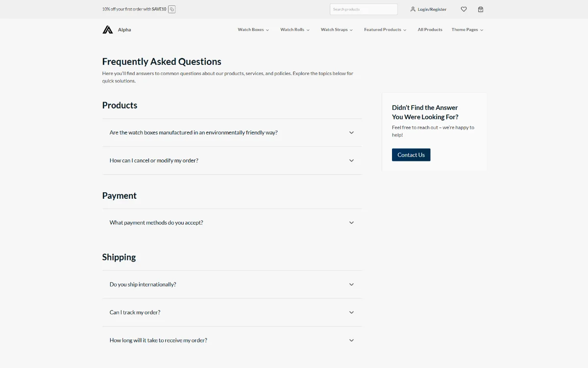The width and height of the screenshot is (588, 368).
Task: Click the Alpha logo icon
Action: tap(108, 30)
